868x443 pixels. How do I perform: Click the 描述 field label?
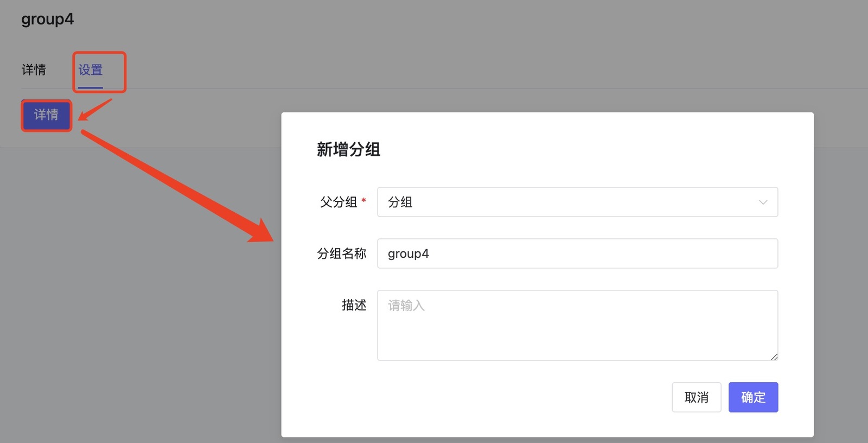coord(354,305)
